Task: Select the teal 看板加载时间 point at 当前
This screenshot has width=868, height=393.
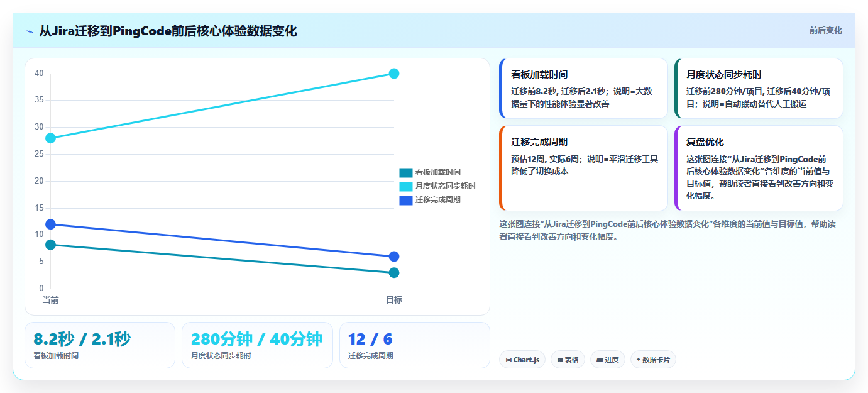Action: [x=51, y=245]
